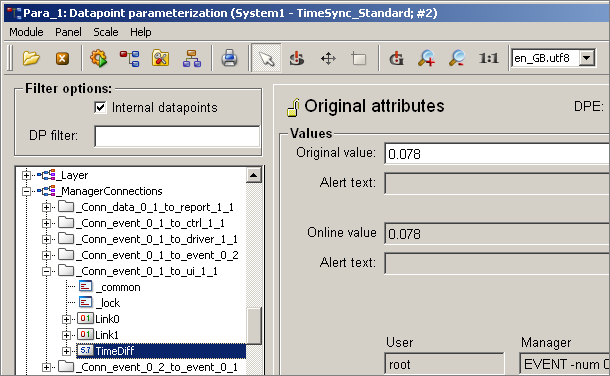Expand _Conn_event_0_2_to_event_0_1 node
610x376 pixels.
(46, 367)
